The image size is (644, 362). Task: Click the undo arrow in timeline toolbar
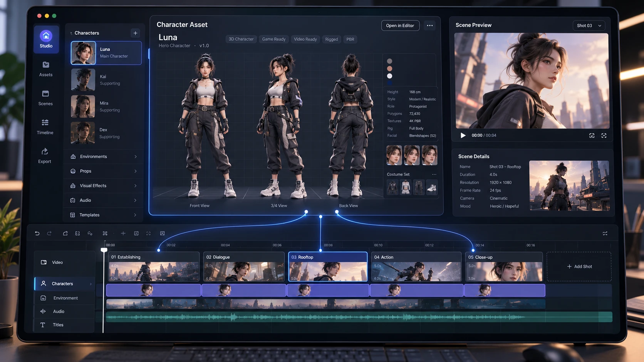coord(37,233)
